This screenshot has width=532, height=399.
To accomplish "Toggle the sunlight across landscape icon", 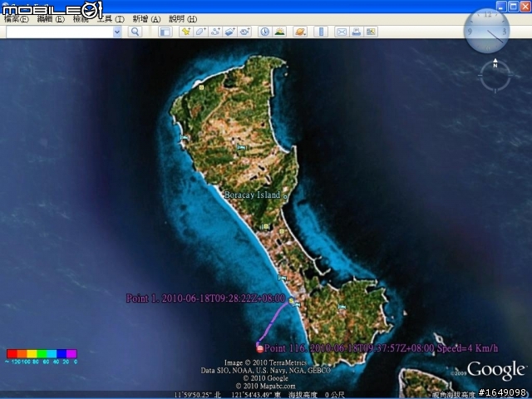I will (x=279, y=32).
